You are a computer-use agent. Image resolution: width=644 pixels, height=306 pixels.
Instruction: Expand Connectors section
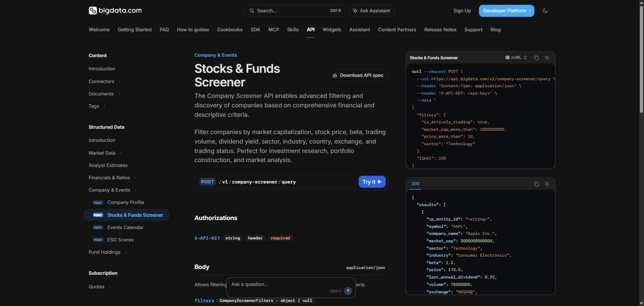pyautogui.click(x=120, y=81)
